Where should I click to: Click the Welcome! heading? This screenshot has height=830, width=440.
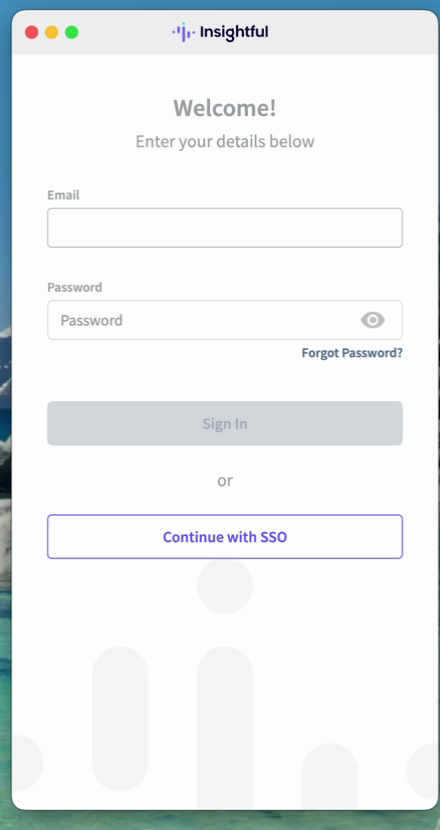coord(225,108)
